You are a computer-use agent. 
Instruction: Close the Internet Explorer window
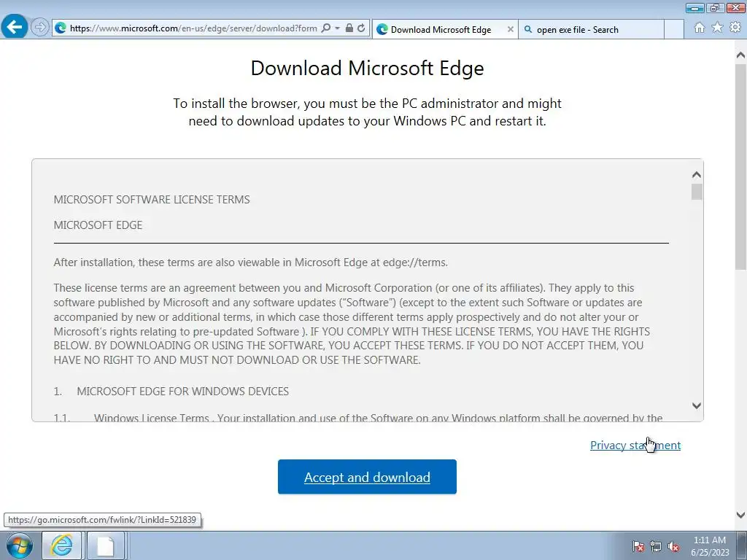click(x=735, y=7)
